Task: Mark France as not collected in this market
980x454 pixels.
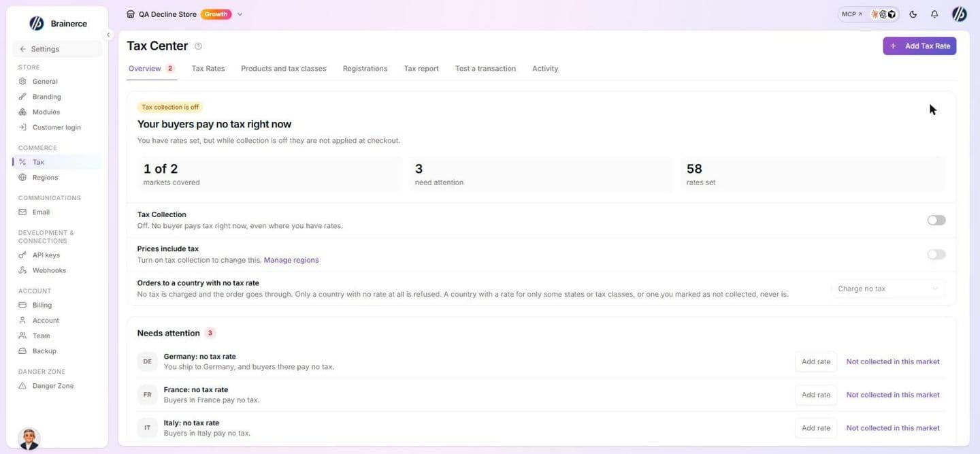Action: (893, 395)
